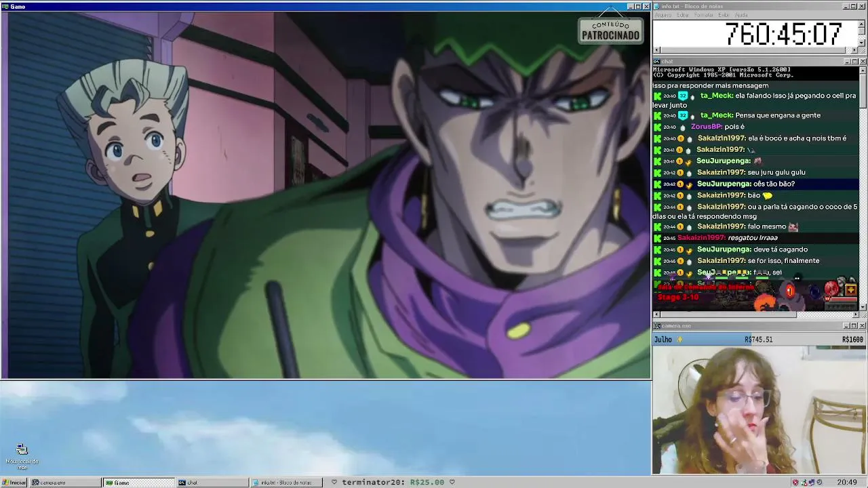Image resolution: width=868 pixels, height=488 pixels.
Task: Activate info.txt Bloco de notas taskbar button
Action: 286,483
